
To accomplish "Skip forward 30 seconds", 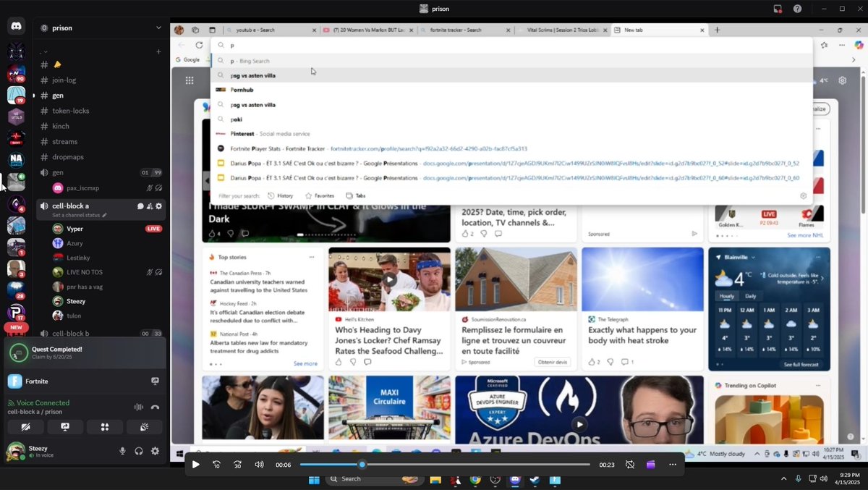I will 237,465.
